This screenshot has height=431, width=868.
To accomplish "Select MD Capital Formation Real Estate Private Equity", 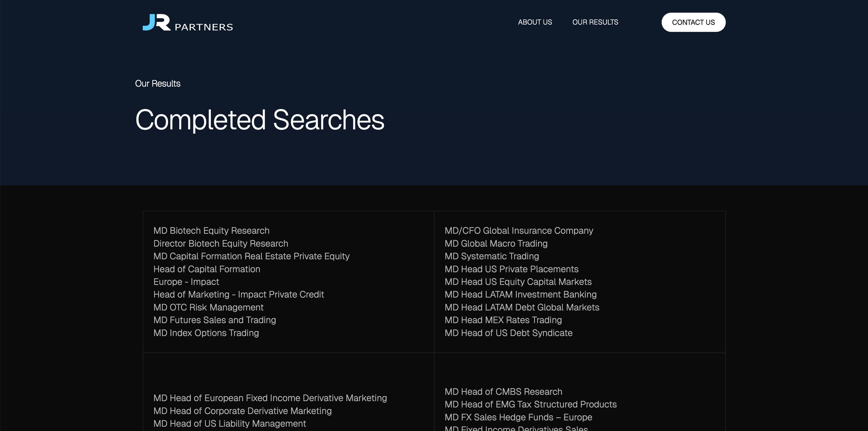I will pyautogui.click(x=251, y=256).
